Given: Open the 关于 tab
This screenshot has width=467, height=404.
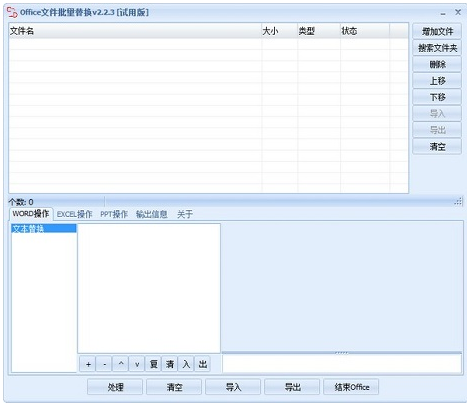Looking at the screenshot, I should pyautogui.click(x=185, y=214).
